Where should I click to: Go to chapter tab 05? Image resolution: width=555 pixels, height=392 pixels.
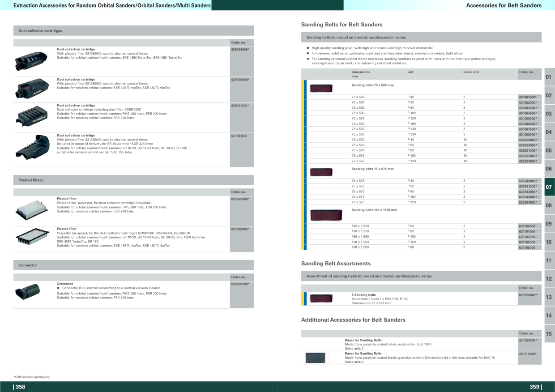tap(549, 150)
